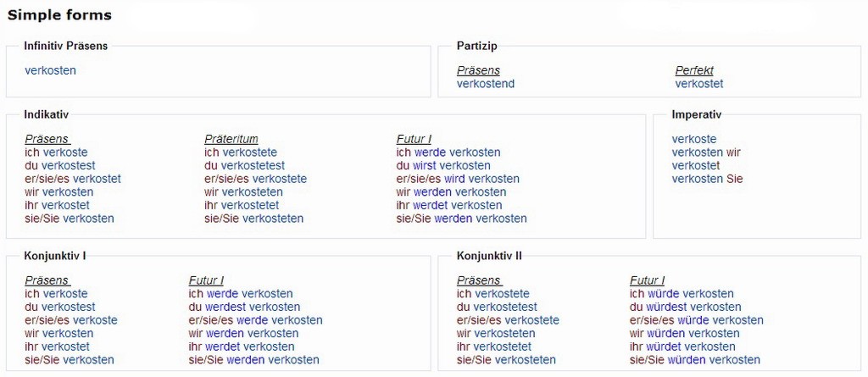Select 'ich verkoste' in Indikativ Präsens
The height and width of the screenshot is (377, 868).
(56, 152)
